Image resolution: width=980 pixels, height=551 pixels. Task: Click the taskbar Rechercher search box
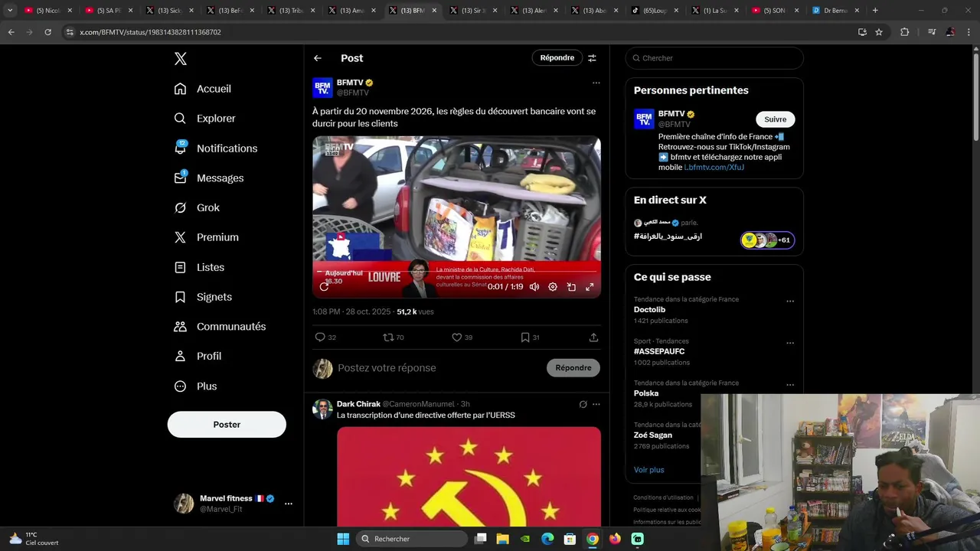[x=413, y=539]
